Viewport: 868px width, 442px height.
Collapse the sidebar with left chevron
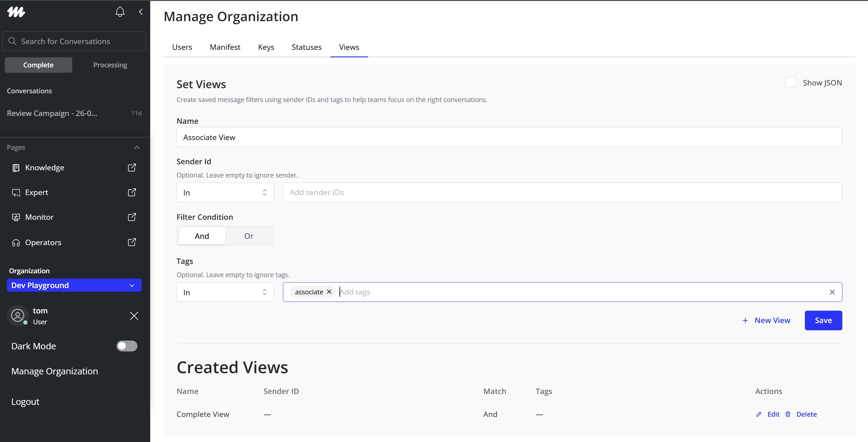click(x=141, y=12)
